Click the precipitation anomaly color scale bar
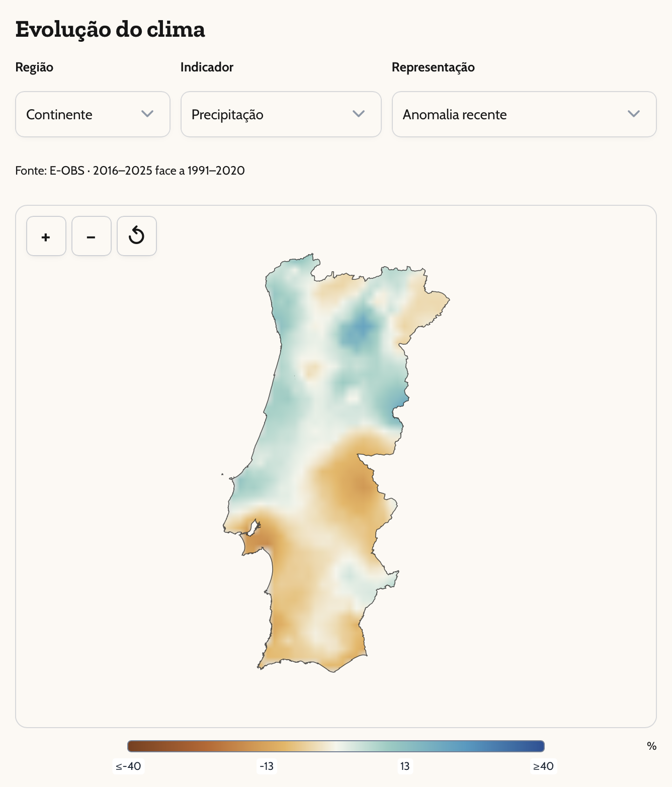This screenshot has height=787, width=672. [336, 746]
